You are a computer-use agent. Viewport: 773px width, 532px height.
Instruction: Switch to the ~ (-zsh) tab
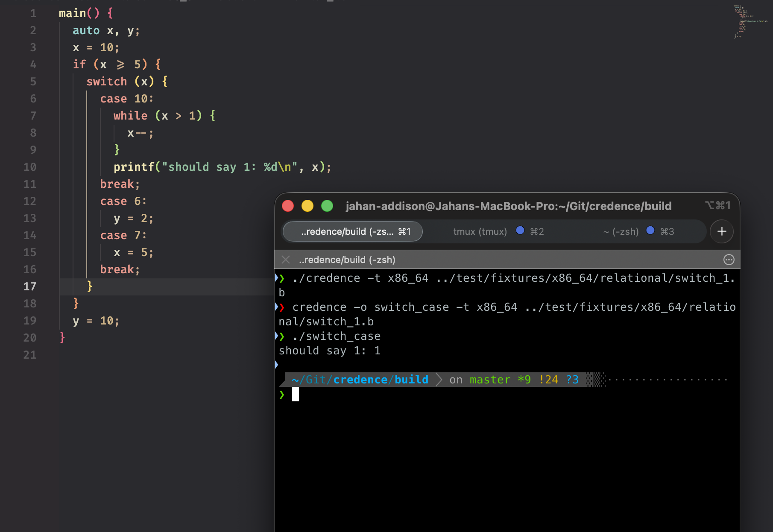(621, 231)
